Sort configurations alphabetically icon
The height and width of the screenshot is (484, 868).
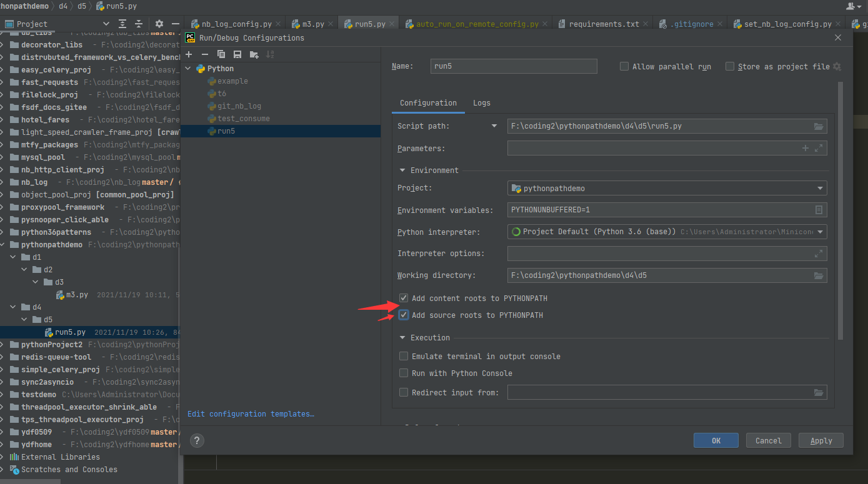(x=270, y=54)
